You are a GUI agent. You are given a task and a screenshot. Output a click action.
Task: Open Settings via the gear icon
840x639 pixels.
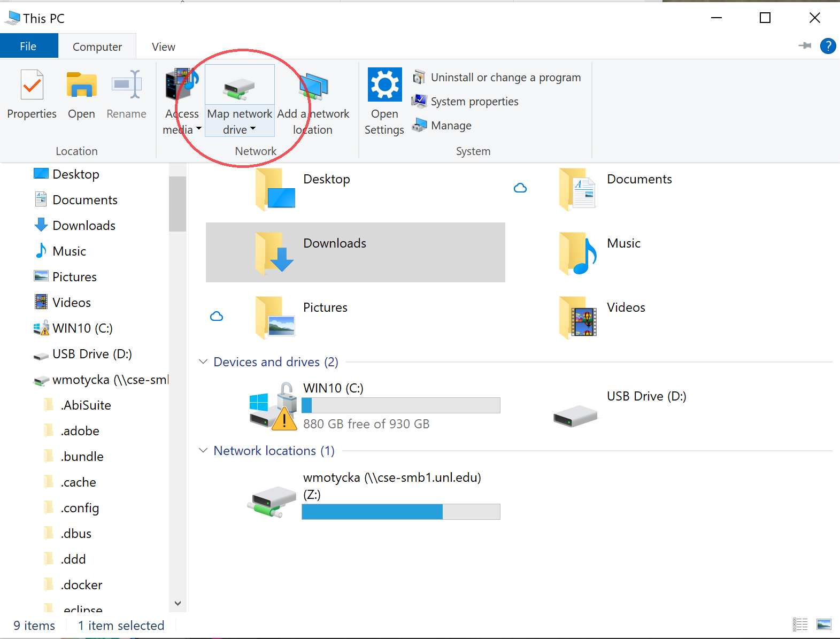(x=384, y=85)
